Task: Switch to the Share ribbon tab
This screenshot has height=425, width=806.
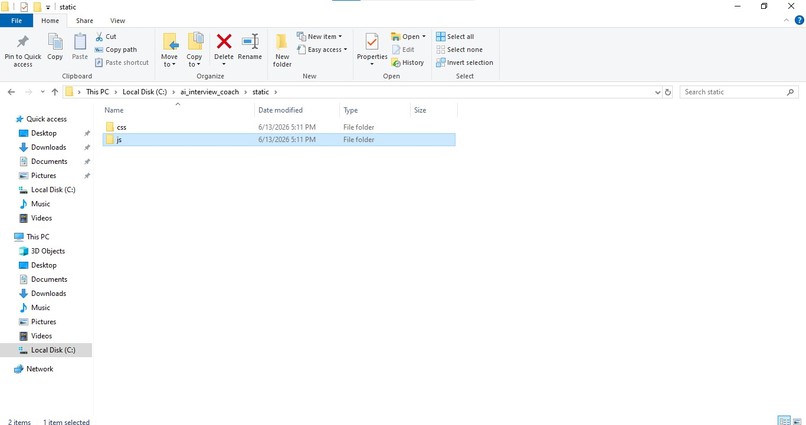Action: [84, 21]
